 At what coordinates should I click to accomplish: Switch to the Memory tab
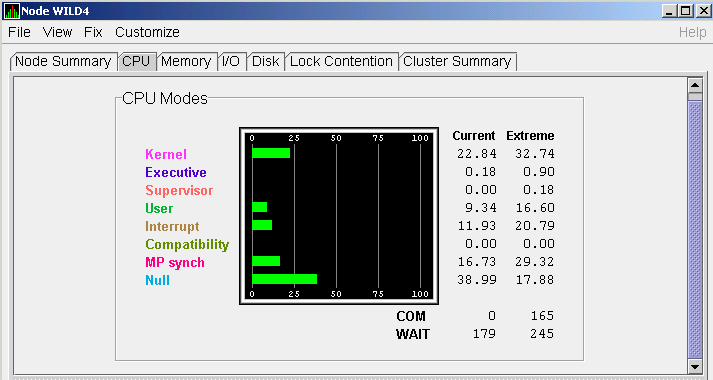(x=186, y=61)
